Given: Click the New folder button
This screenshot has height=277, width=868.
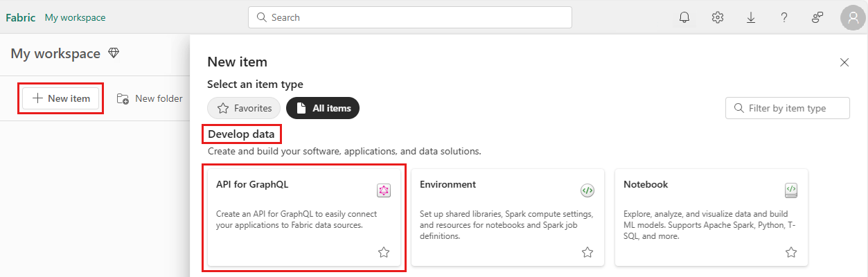Looking at the screenshot, I should coord(150,98).
